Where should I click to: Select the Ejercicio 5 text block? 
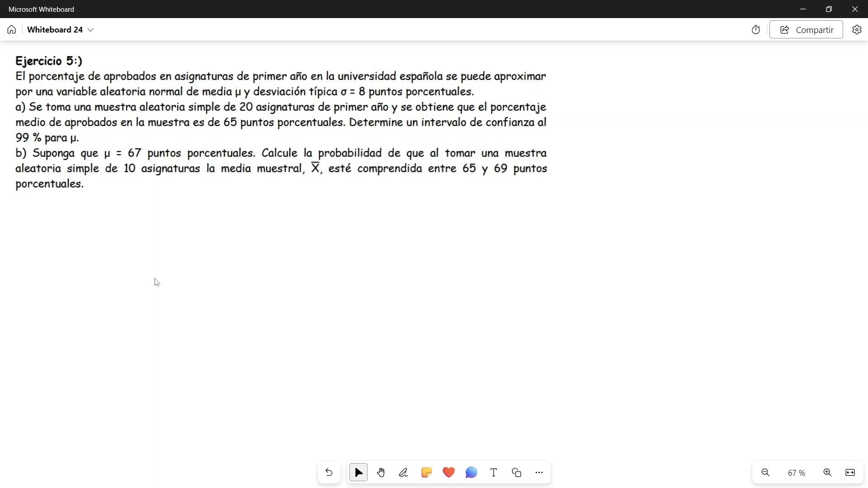click(280, 122)
